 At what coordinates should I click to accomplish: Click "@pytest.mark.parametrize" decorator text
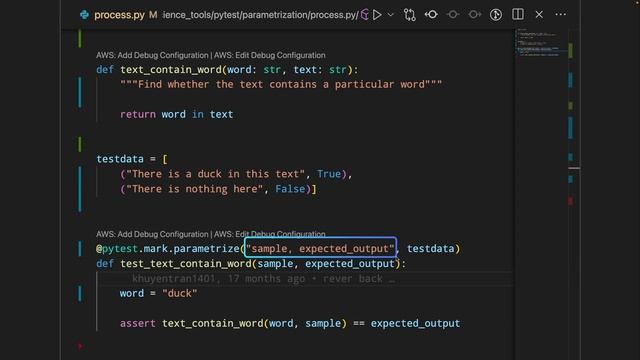tap(168, 249)
